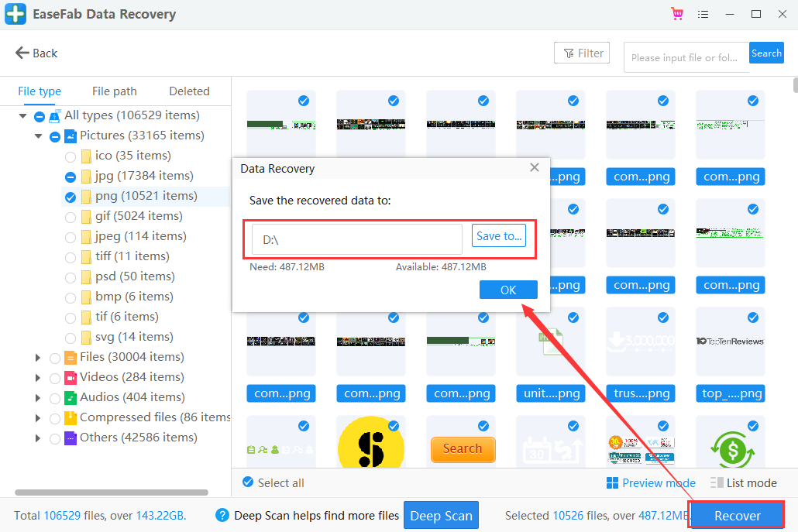Check the tif (6 items) checkbox
The image size is (798, 532).
71,317
